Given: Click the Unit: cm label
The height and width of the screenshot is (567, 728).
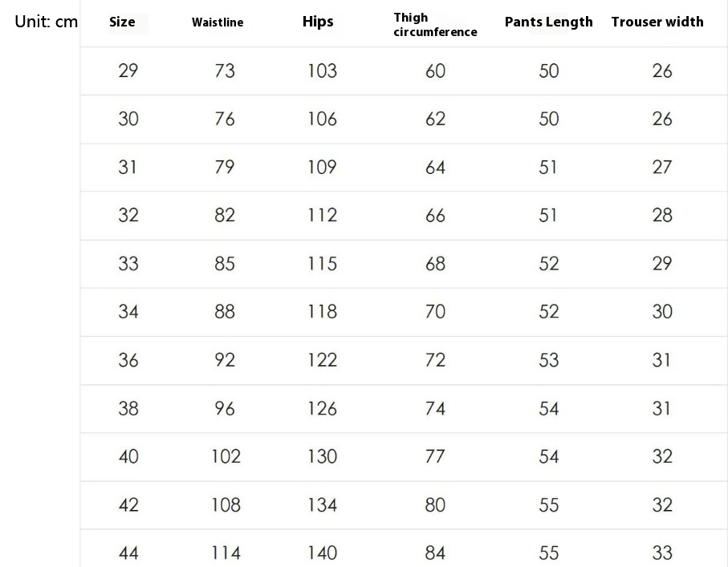Looking at the screenshot, I should tap(46, 22).
